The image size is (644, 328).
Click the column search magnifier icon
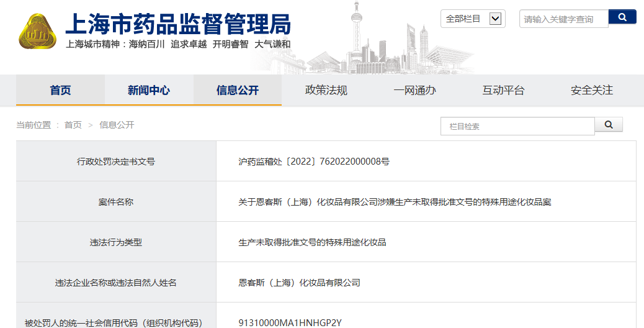point(608,125)
